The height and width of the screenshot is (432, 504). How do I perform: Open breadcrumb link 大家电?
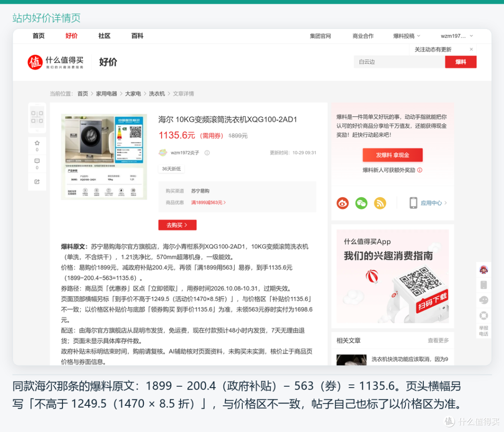click(133, 93)
